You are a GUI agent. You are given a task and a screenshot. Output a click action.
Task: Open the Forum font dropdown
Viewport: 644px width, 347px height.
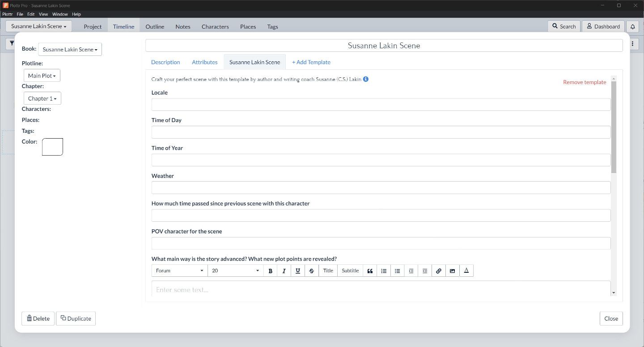[180, 271]
